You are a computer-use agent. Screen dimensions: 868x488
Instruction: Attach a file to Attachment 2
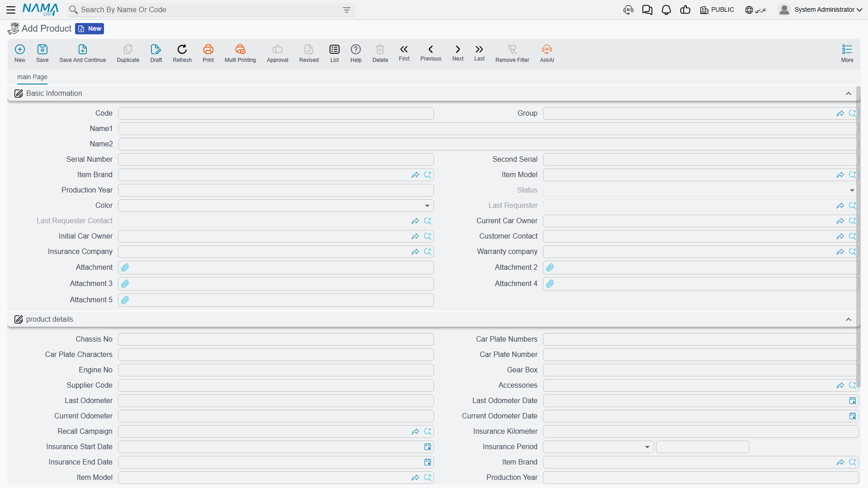pos(550,267)
